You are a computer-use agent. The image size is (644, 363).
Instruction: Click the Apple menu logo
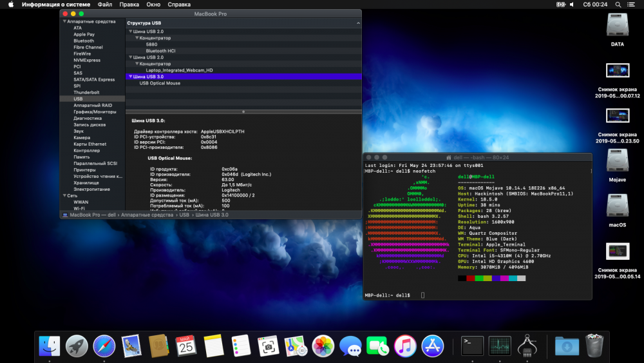coord(10,5)
